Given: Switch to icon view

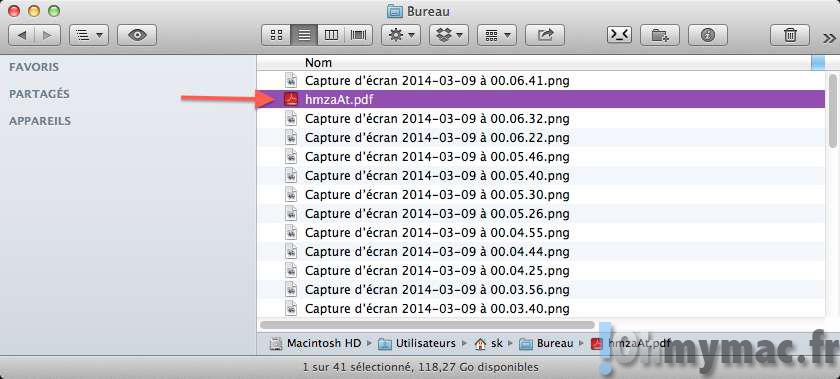Looking at the screenshot, I should [x=276, y=35].
